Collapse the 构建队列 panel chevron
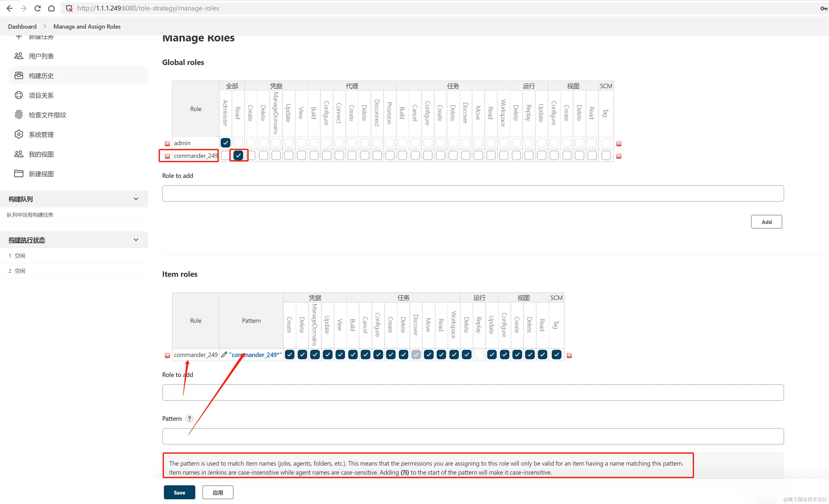Viewport: 829px width, 504px height. pos(136,199)
